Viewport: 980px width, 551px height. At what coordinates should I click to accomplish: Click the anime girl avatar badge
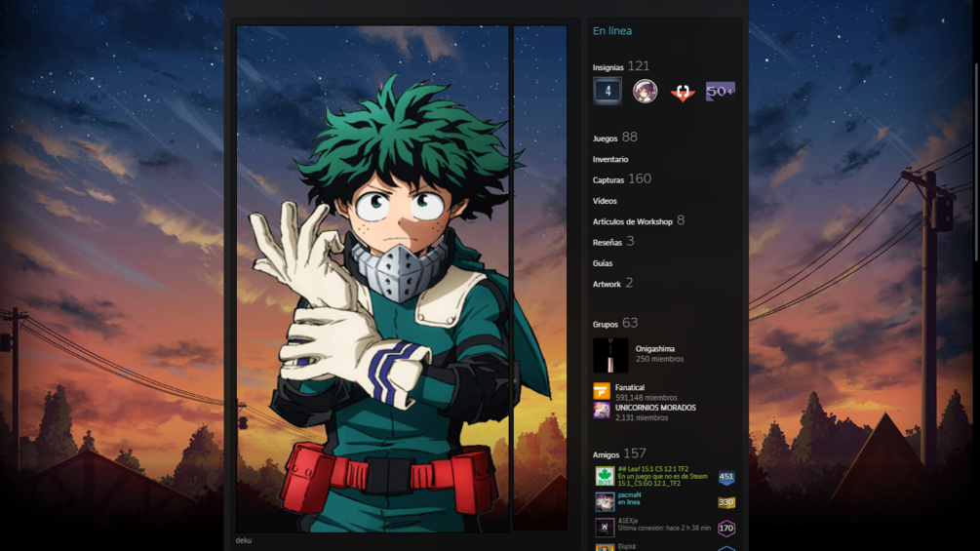point(645,92)
